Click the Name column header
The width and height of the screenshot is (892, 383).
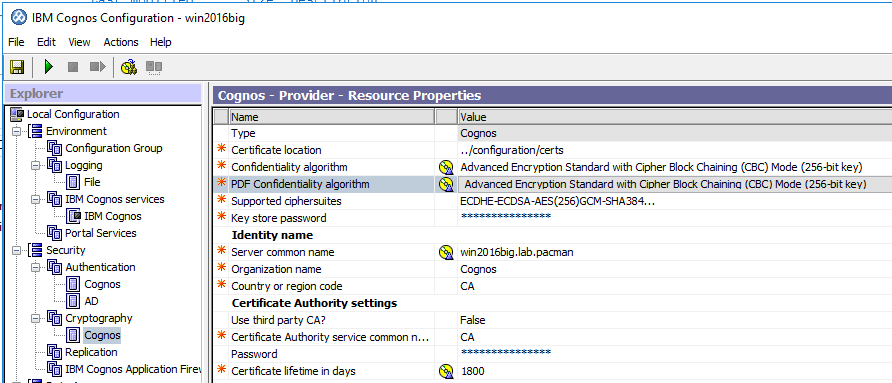click(x=332, y=117)
